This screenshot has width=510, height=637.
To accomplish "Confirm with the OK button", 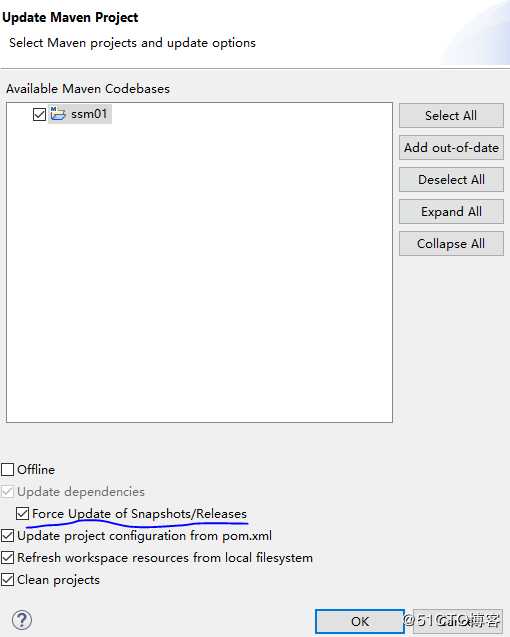I will click(360, 621).
